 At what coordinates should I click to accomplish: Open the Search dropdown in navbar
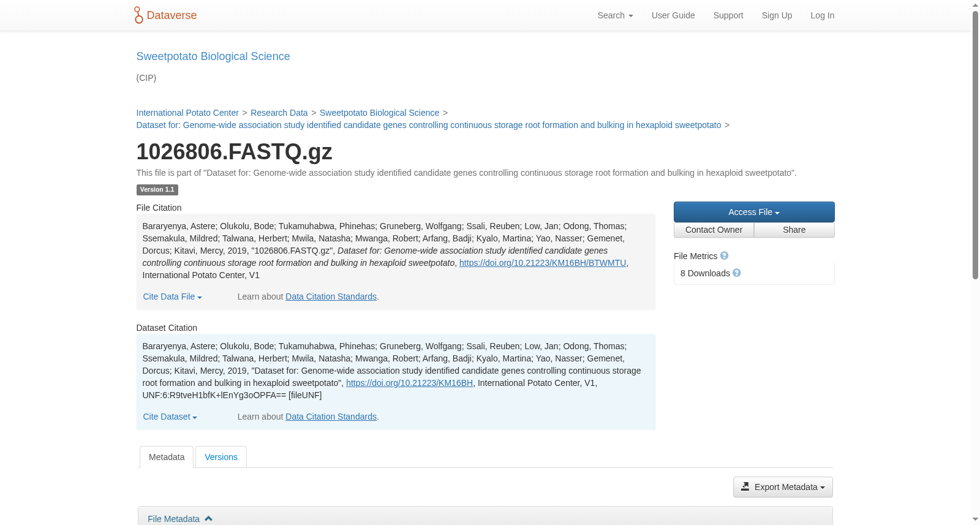[615, 15]
